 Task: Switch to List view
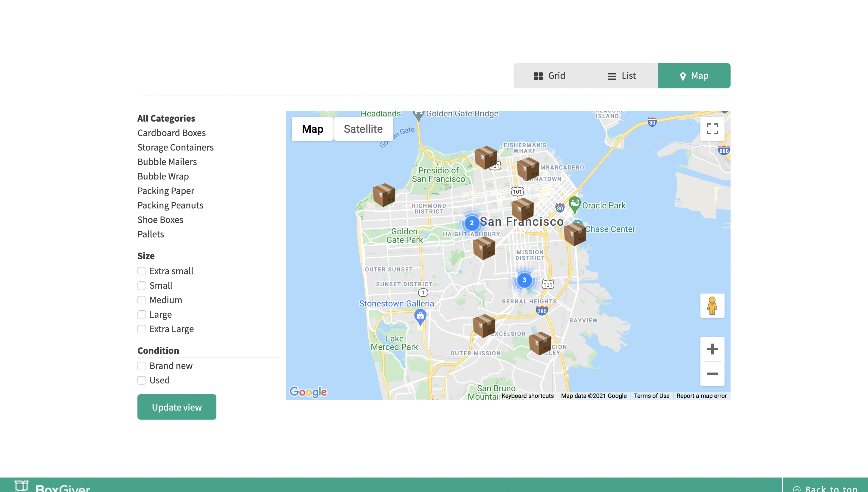pyautogui.click(x=622, y=76)
